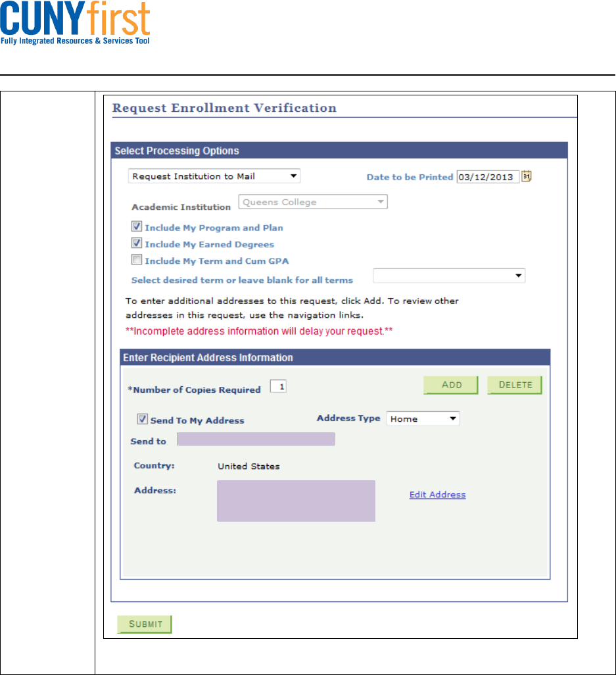Click the Date to be Printed label
Viewport: 616px width, 675px height.
pos(410,177)
